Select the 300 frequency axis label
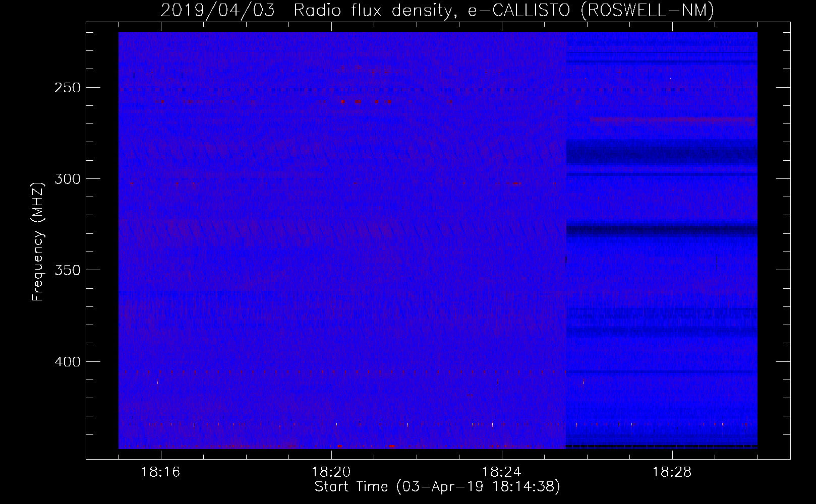Screen dimensions: 816x504 [x=68, y=179]
